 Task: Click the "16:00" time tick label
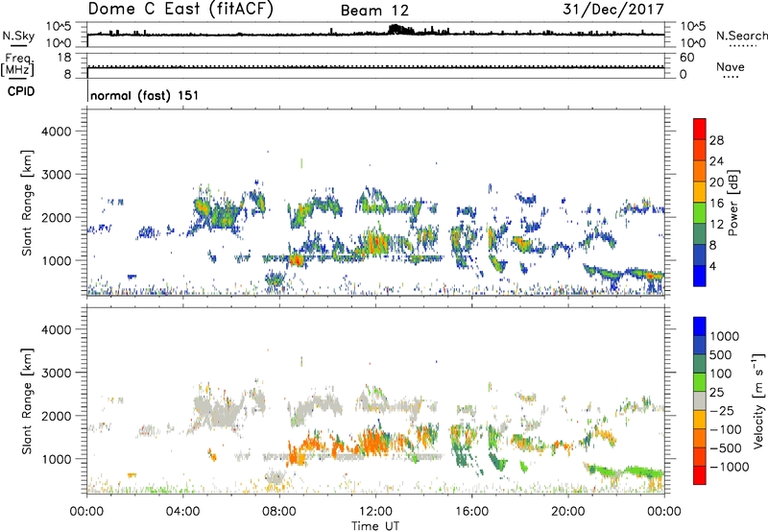pos(471,512)
